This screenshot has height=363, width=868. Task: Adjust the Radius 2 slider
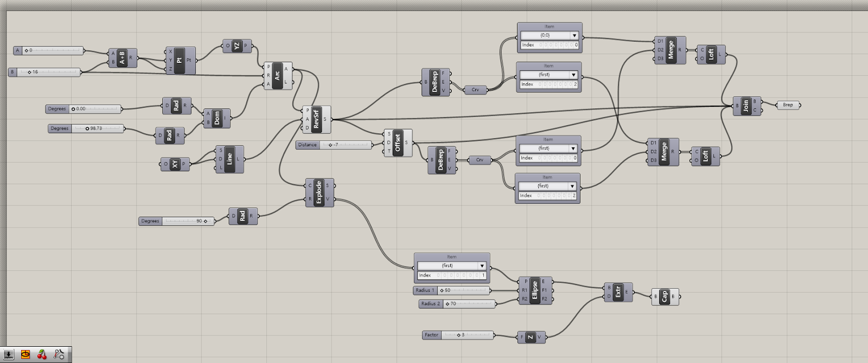pos(457,304)
